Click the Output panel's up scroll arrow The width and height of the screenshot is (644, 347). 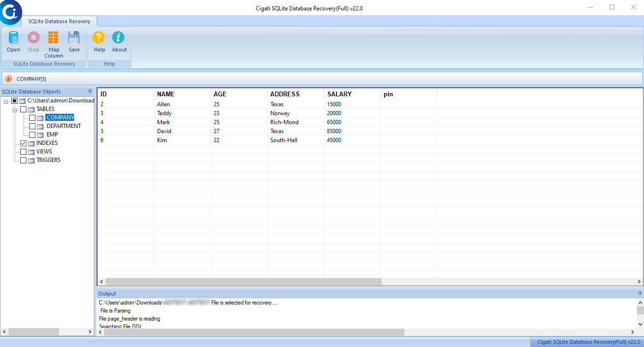pyautogui.click(x=640, y=302)
